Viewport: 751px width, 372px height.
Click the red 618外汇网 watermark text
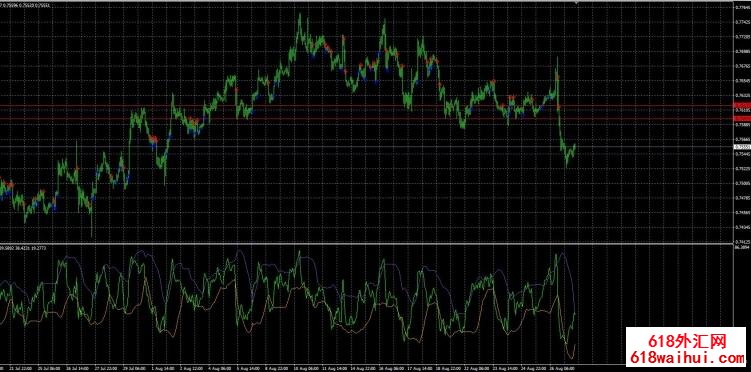coord(687,341)
